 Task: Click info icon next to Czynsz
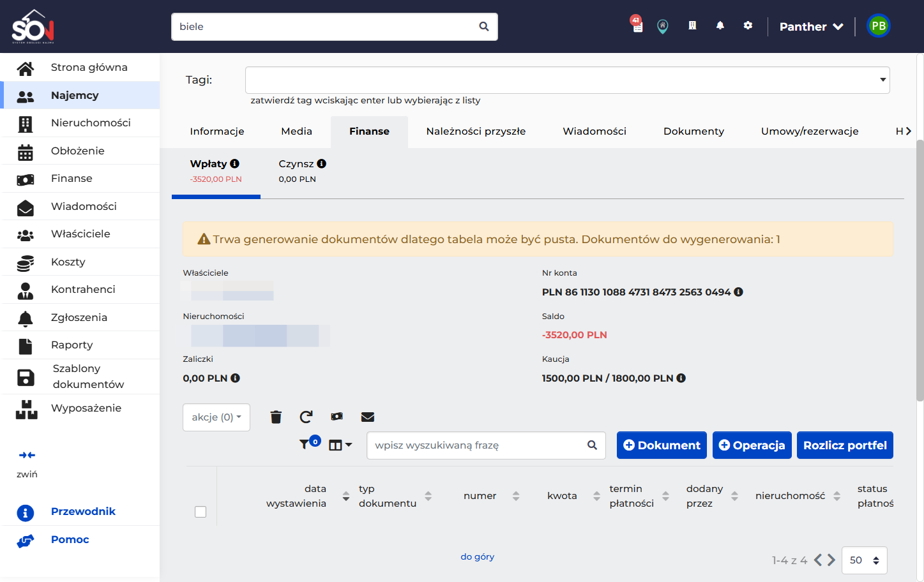[x=322, y=163]
